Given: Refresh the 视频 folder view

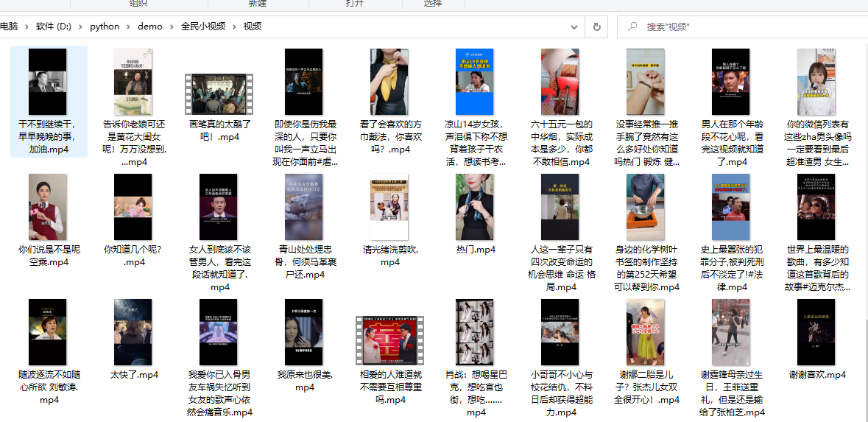Looking at the screenshot, I should coord(596,27).
